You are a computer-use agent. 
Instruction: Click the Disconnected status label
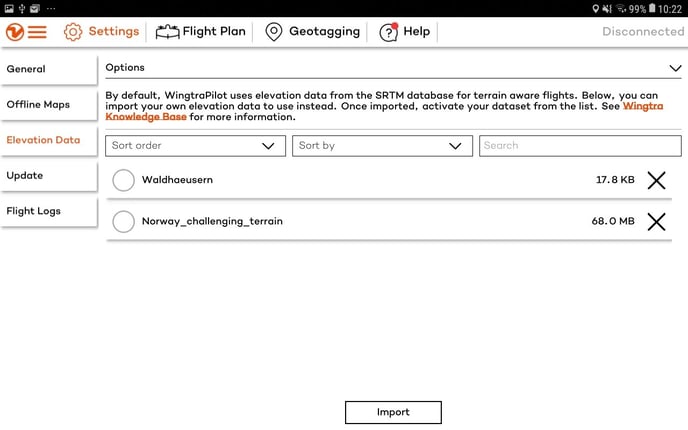click(x=643, y=32)
